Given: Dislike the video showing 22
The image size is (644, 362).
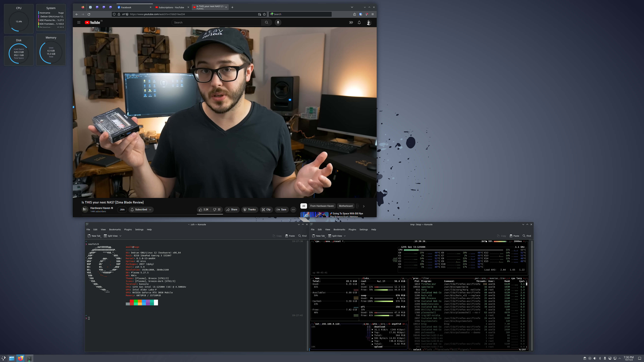Looking at the screenshot, I should [217, 210].
